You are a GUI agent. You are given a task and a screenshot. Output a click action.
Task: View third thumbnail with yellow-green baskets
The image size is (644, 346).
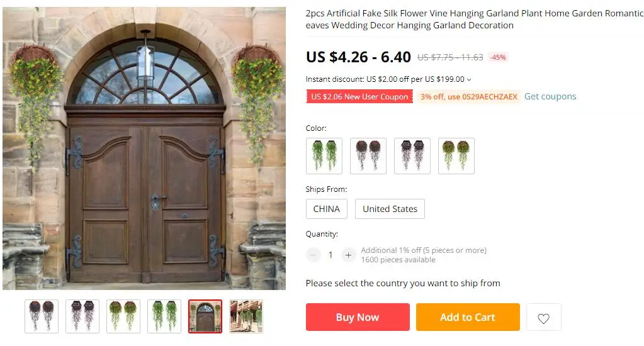123,316
